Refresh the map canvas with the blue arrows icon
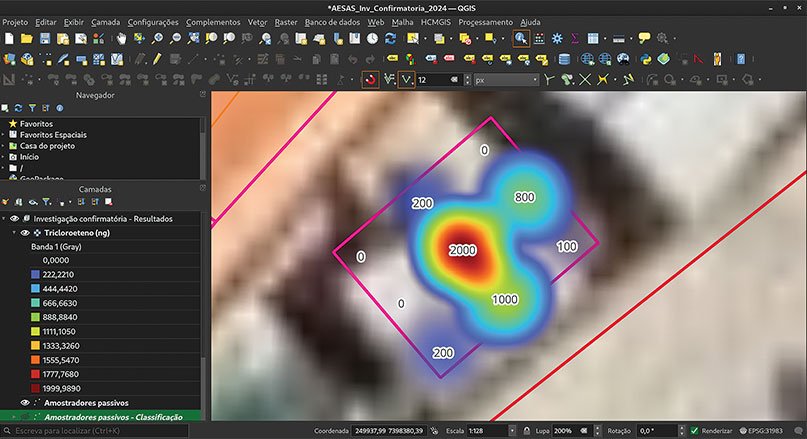The image size is (807, 439). click(391, 38)
